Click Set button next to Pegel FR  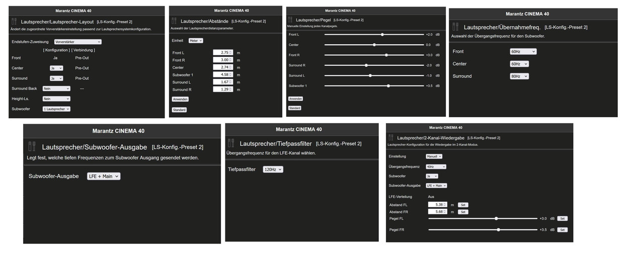tap(562, 229)
